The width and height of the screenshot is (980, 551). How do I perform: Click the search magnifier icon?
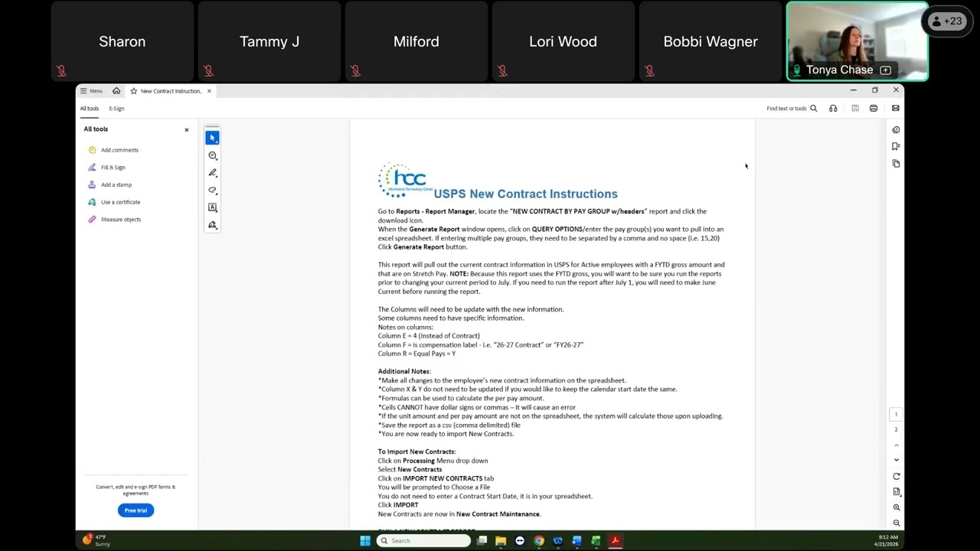814,109
